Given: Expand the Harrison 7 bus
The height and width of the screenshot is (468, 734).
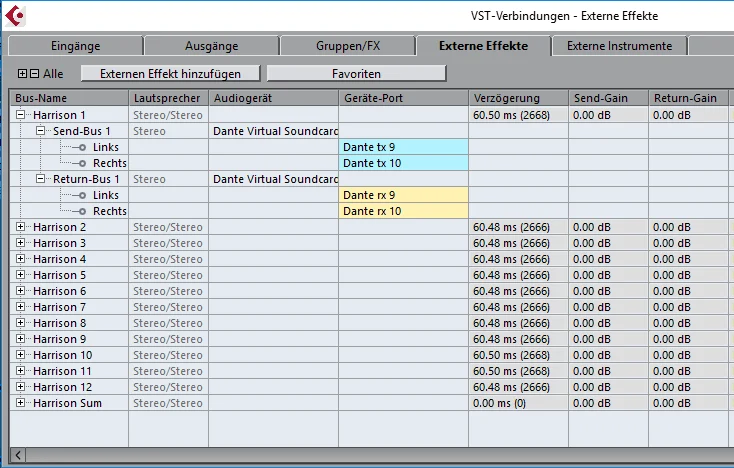Looking at the screenshot, I should pyautogui.click(x=21, y=307).
